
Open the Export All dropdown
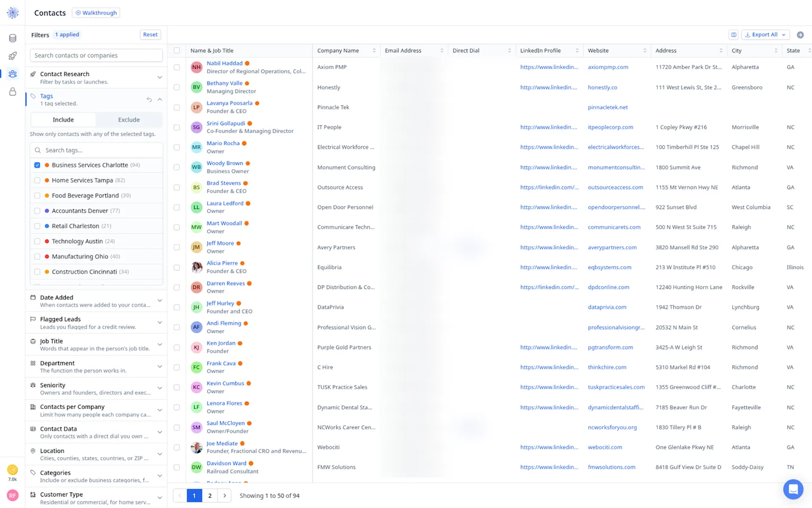click(x=765, y=35)
